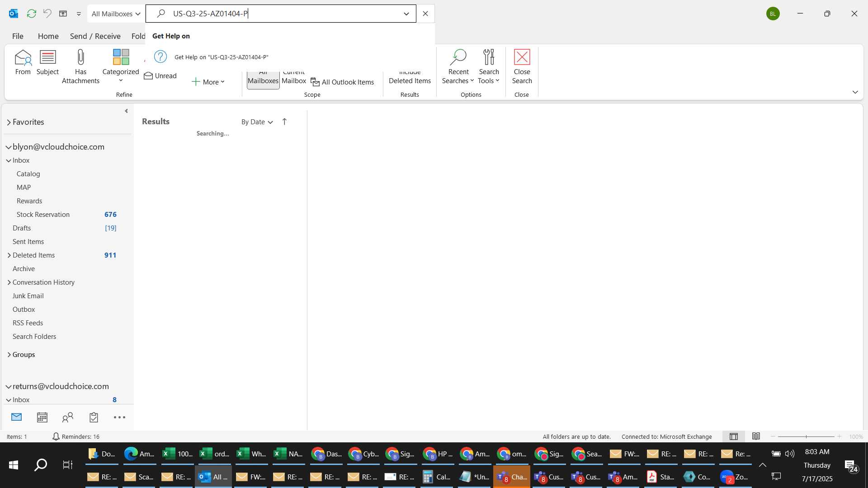
Task: Open more navigation options ellipsis
Action: click(x=119, y=418)
